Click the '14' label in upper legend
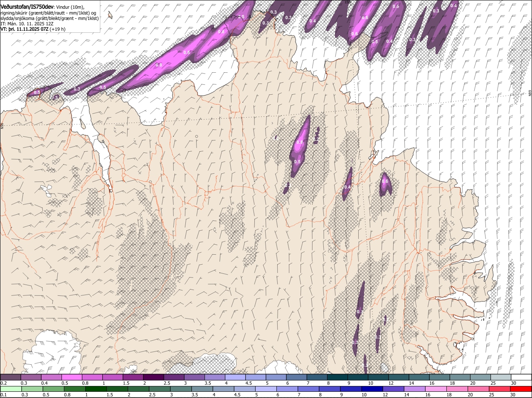This screenshot has width=532, height=398. pos(411,383)
